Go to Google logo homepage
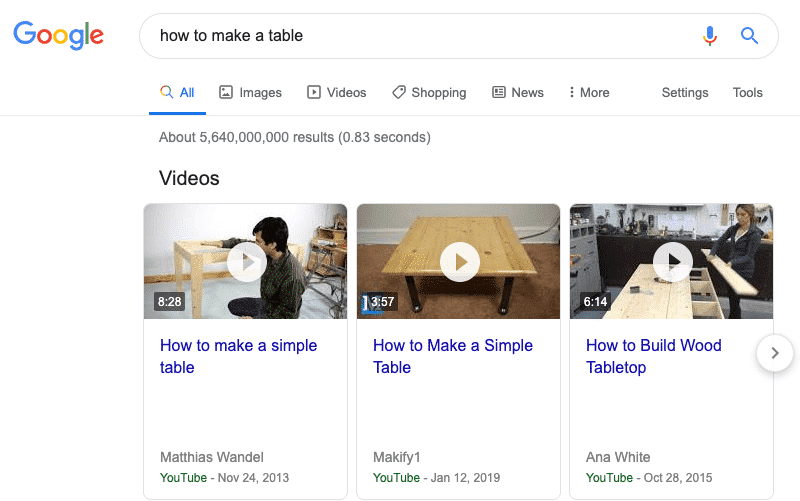 click(x=58, y=35)
